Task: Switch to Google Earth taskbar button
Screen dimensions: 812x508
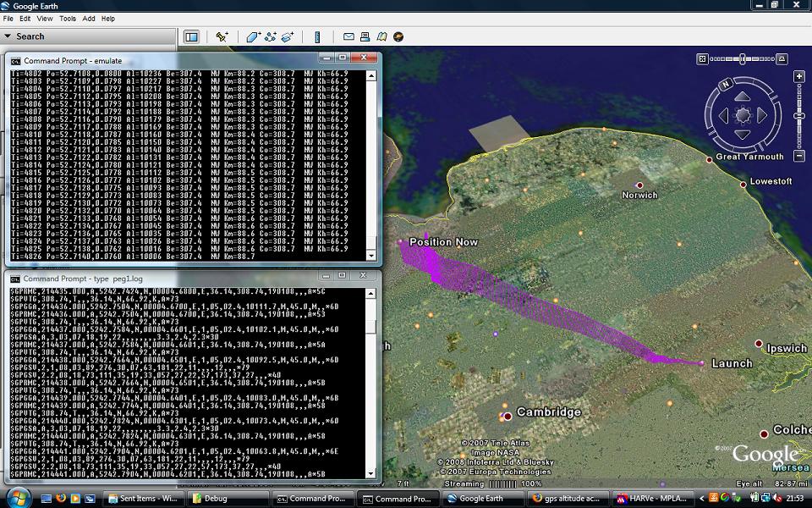Action: (481, 499)
